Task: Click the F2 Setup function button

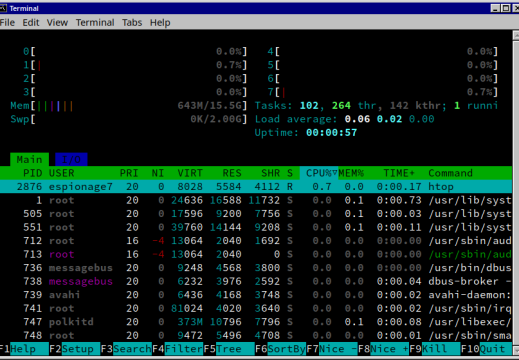Action: pos(75,349)
